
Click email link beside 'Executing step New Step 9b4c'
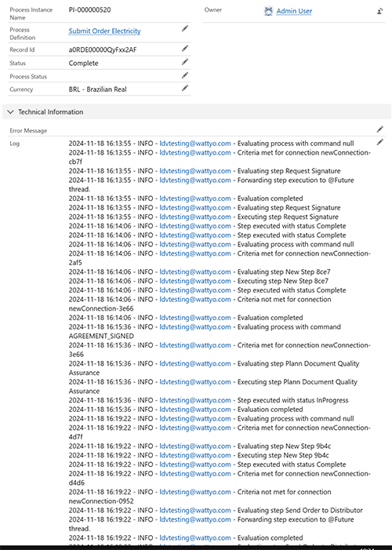pos(195,455)
